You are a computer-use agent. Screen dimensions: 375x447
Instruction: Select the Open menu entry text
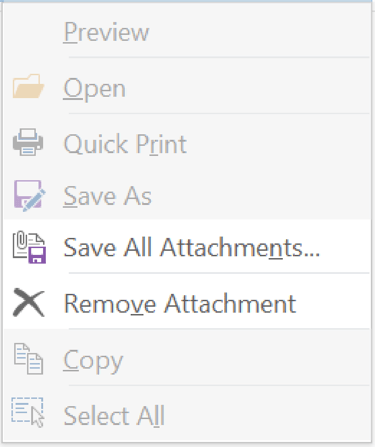tap(95, 89)
